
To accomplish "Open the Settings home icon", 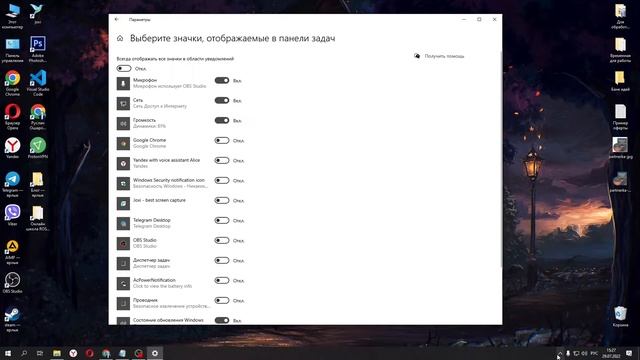I will [x=120, y=38].
